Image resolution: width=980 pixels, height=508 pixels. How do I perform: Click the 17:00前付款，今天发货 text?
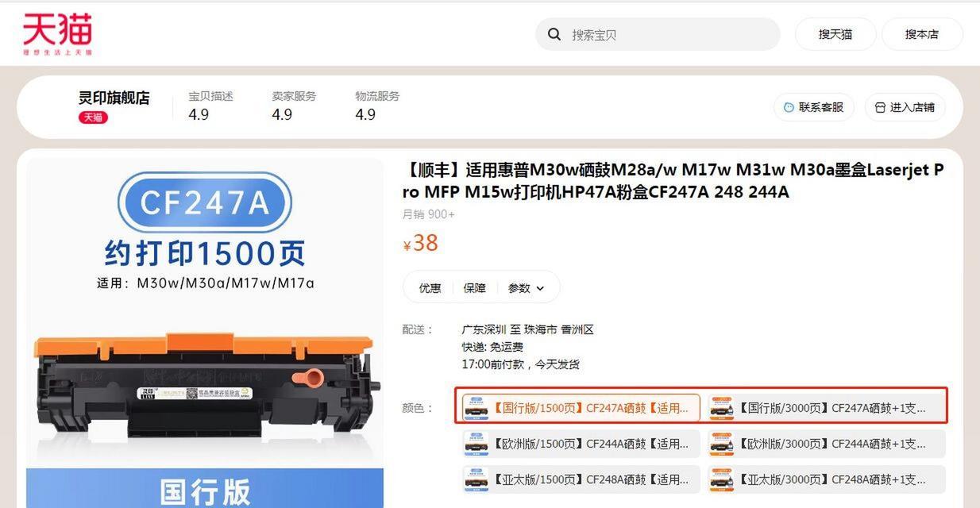[521, 364]
